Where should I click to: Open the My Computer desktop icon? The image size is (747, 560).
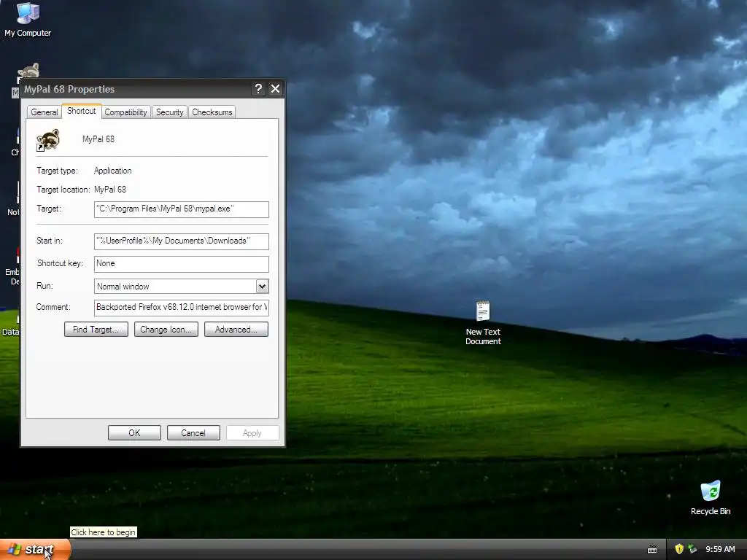pyautogui.click(x=28, y=20)
